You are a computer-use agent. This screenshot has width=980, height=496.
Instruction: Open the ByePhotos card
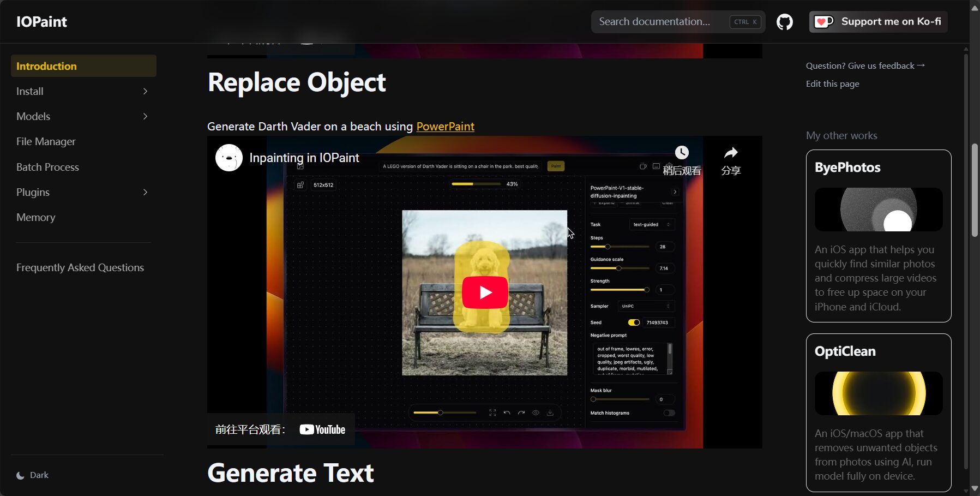[x=879, y=236]
